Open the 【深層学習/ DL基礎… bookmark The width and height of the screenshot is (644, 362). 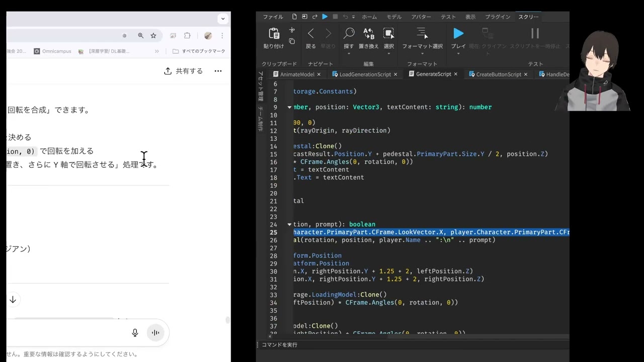click(104, 51)
